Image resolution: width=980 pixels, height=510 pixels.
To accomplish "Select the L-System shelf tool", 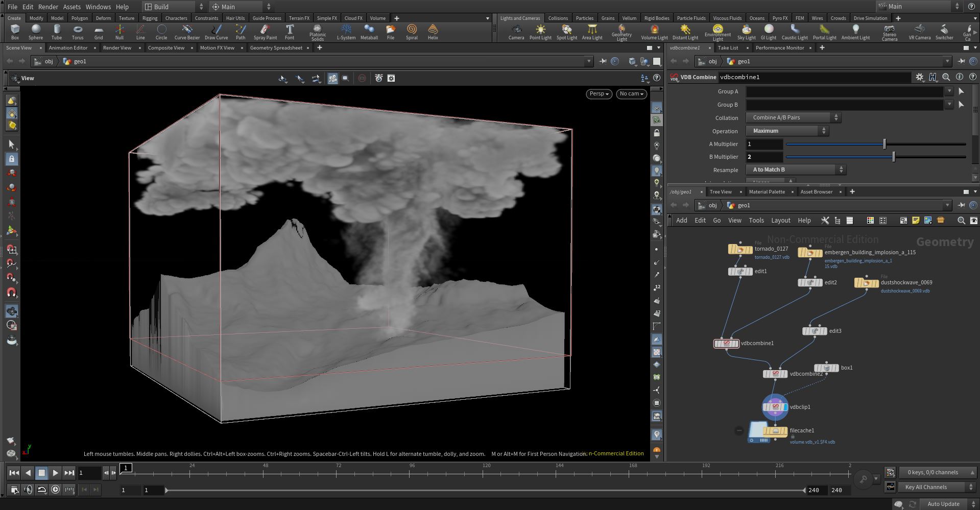I will [346, 32].
